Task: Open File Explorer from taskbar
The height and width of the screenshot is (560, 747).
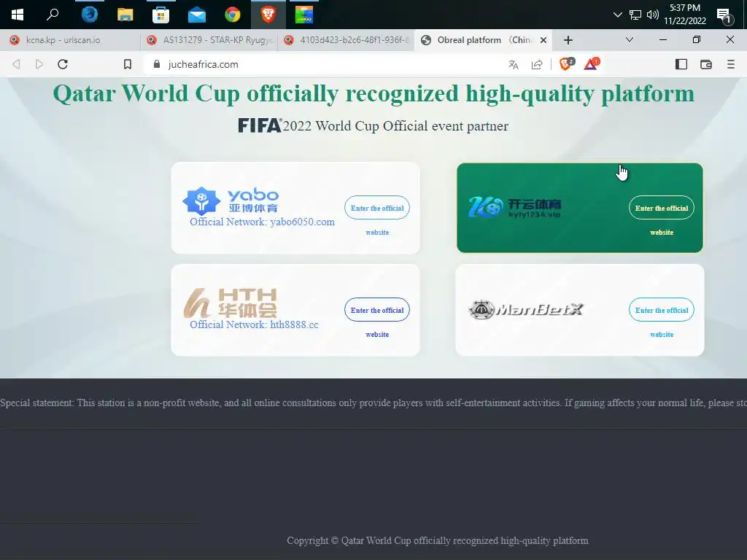Action: click(x=125, y=15)
